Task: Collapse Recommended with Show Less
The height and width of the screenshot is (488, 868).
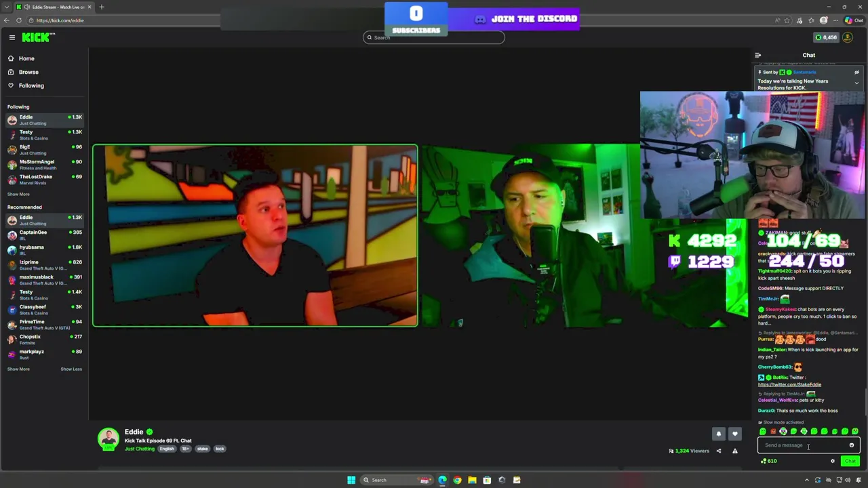Action: [71, 369]
